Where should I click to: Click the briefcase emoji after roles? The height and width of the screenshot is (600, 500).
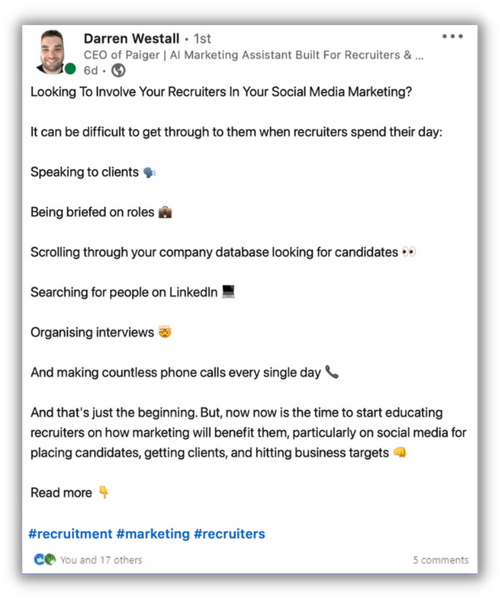(165, 212)
